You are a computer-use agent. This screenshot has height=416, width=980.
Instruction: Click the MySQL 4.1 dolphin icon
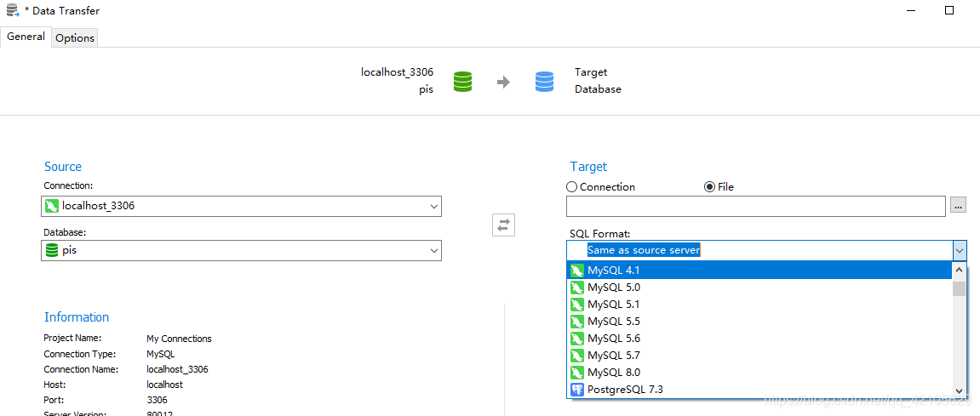(577, 271)
